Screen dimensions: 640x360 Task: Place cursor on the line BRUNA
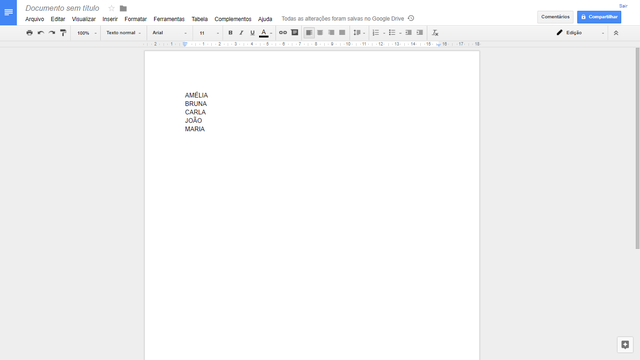pyautogui.click(x=196, y=104)
